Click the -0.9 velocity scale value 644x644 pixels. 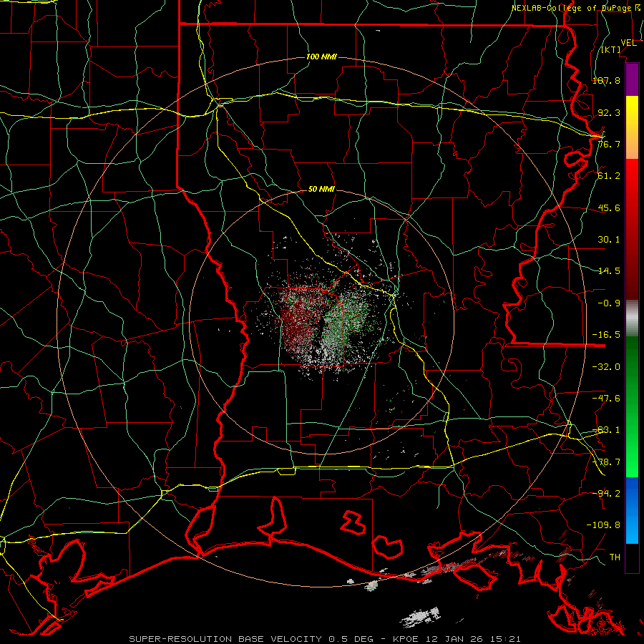coord(609,303)
